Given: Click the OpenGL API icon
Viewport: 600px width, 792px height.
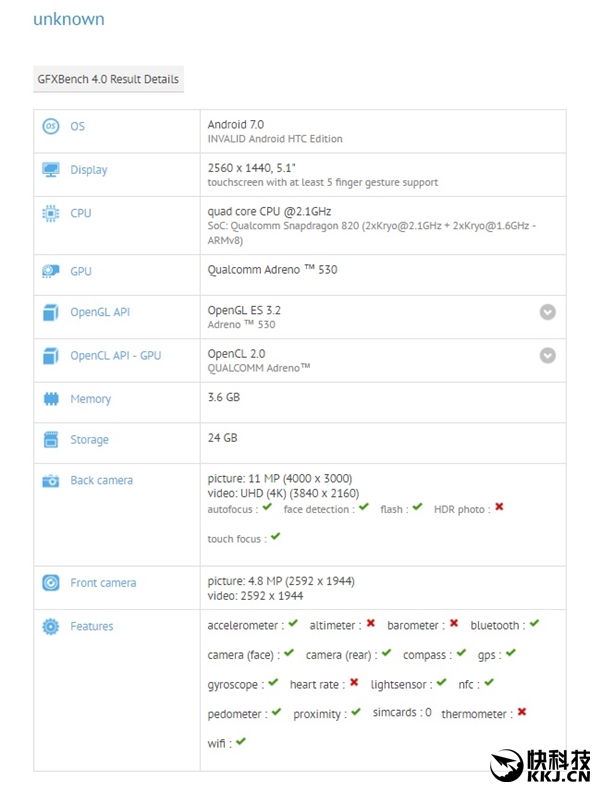Looking at the screenshot, I should point(50,312).
